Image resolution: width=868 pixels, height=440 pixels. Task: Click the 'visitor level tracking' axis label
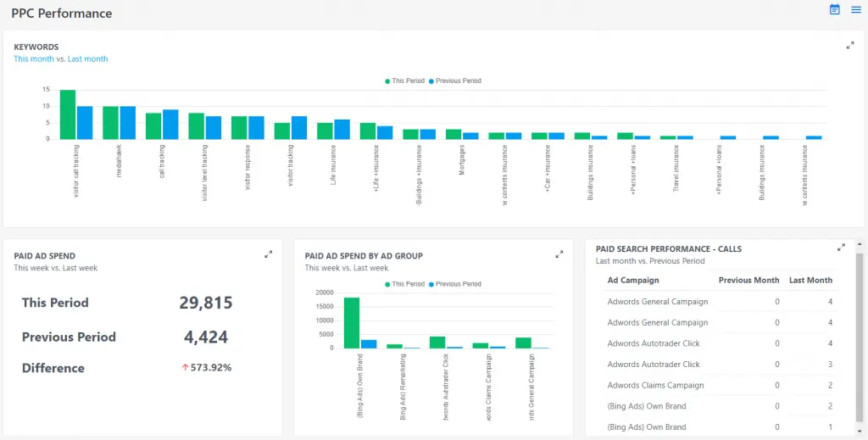205,173
